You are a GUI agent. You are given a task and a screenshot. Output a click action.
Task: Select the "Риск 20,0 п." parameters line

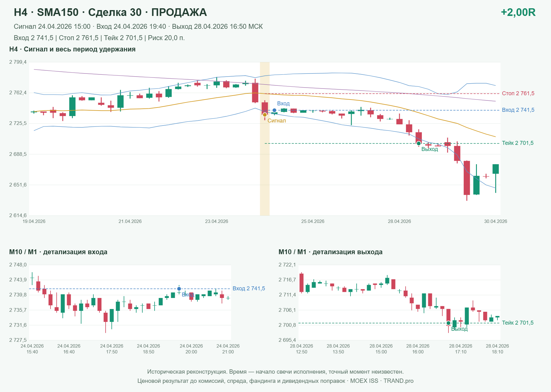click(x=99, y=38)
